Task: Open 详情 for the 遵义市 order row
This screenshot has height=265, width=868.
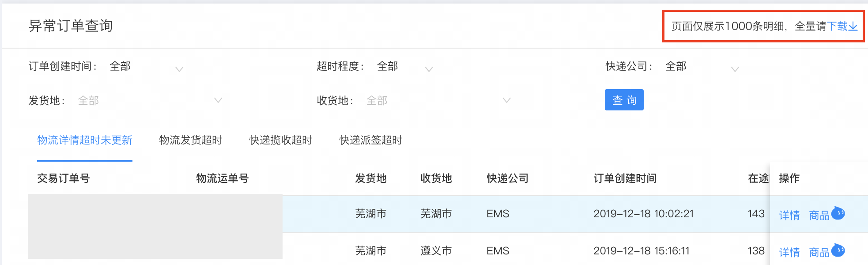Action: pyautogui.click(x=789, y=252)
